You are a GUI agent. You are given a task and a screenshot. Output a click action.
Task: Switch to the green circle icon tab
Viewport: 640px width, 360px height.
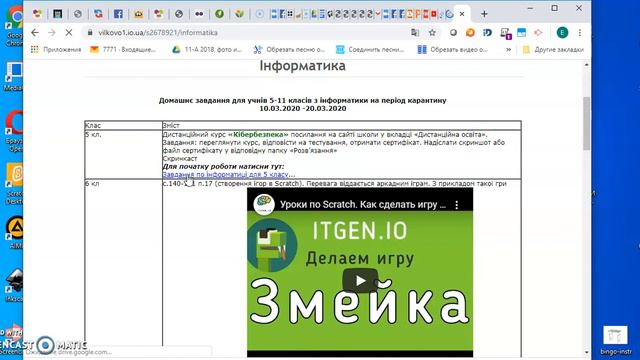220,14
